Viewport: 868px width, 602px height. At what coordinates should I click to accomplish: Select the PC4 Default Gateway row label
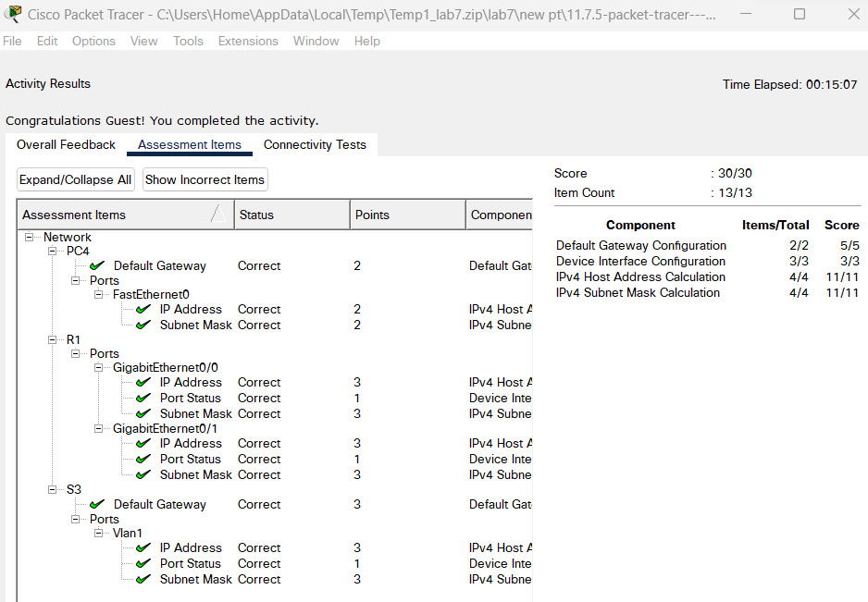pos(159,266)
